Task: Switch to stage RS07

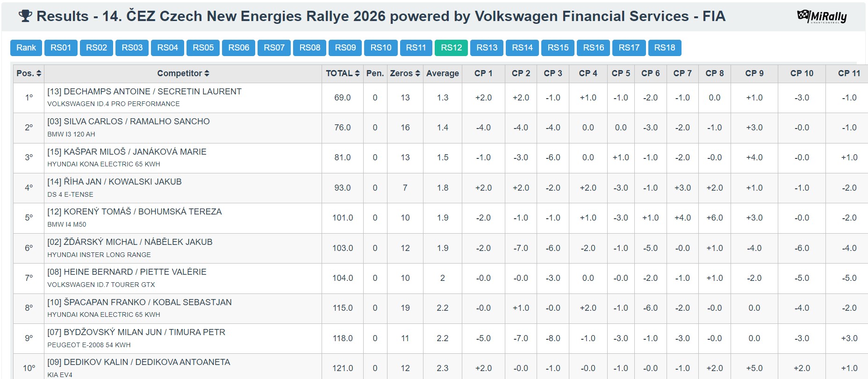Action: 274,48
